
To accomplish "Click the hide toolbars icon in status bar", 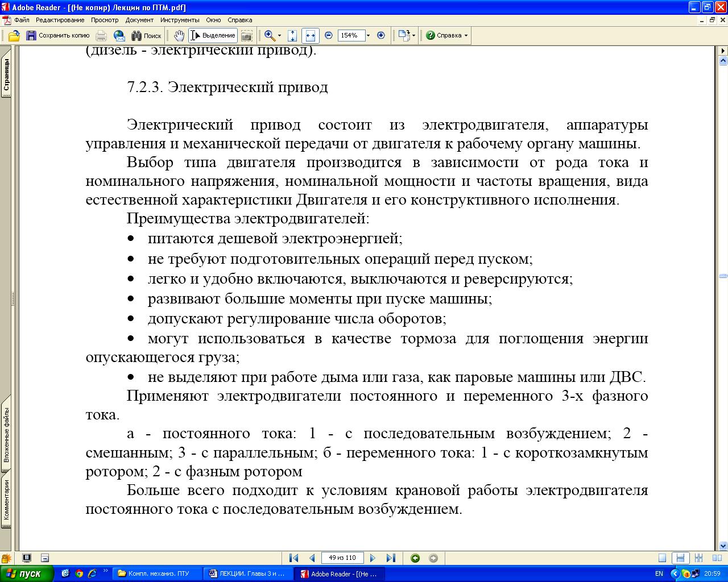I will tap(45, 558).
